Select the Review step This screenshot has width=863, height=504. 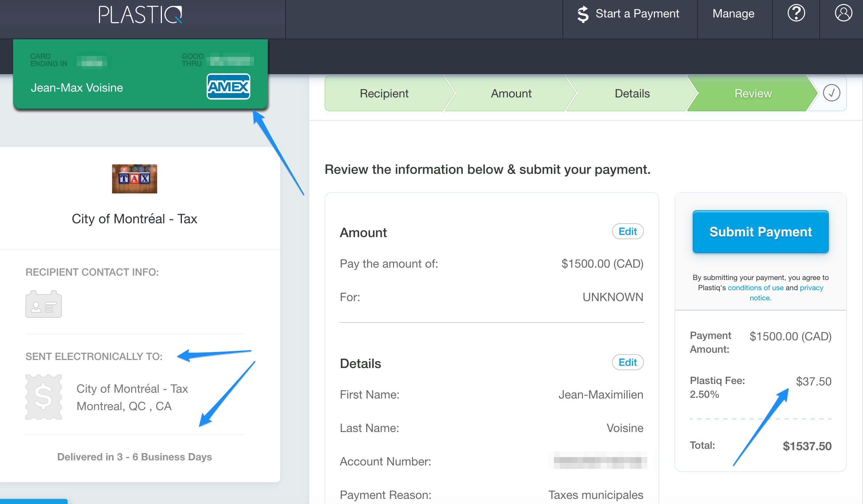(753, 93)
